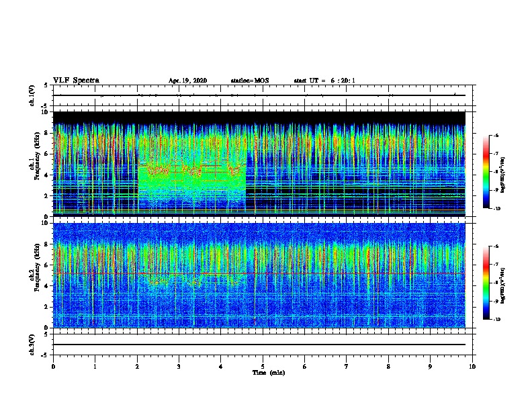532x411 pixels.
Task: Click the "-6" value on ch.2 colorbar
Action: pyautogui.click(x=496, y=246)
